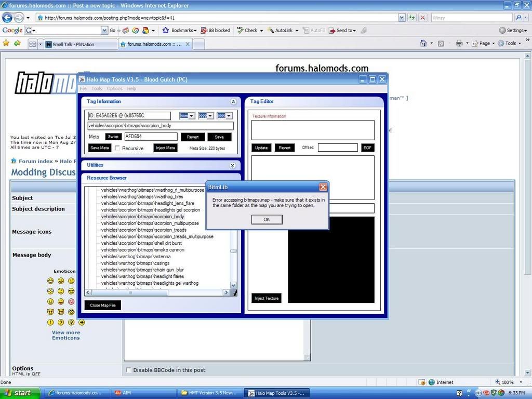Click OK in the BitmLib error dialog
This screenshot has width=532, height=399.
(267, 220)
